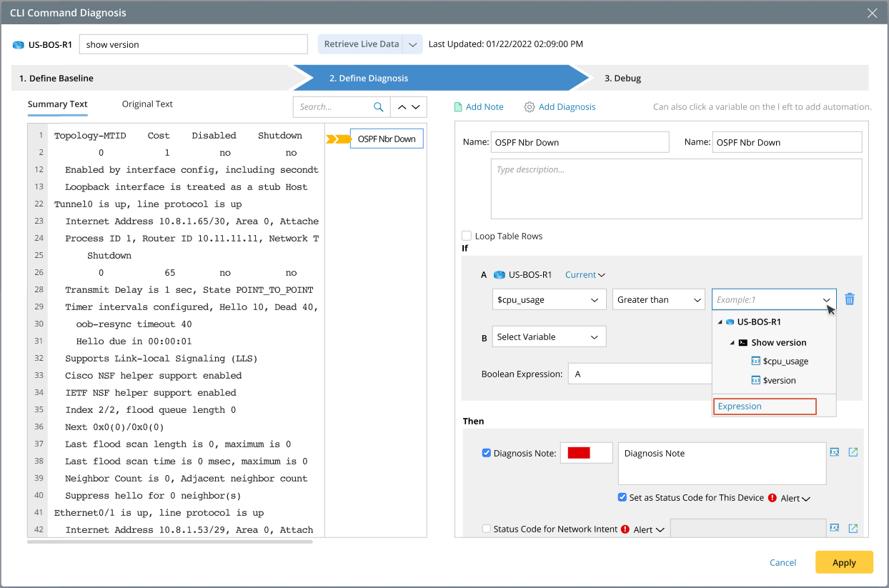The image size is (889, 588).
Task: Open the Greater than operator dropdown
Action: [658, 299]
